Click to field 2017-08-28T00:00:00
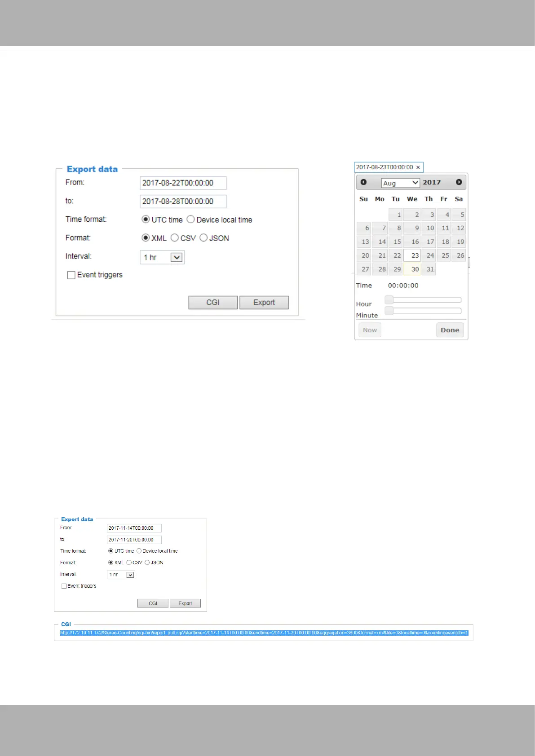 coord(183,202)
